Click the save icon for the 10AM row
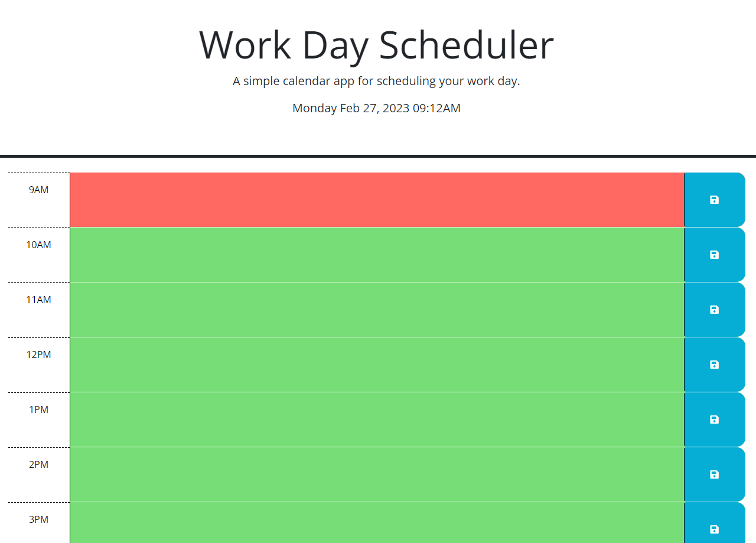Image resolution: width=756 pixels, height=543 pixels. 714,255
